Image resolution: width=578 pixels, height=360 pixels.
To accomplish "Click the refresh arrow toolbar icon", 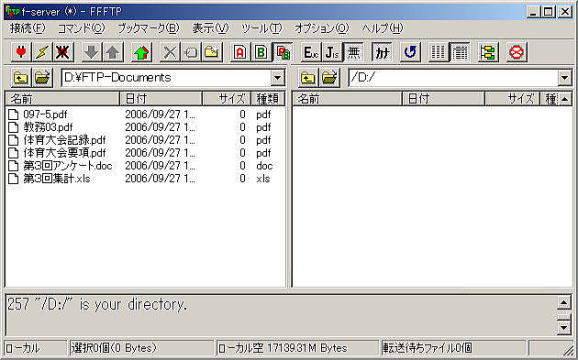I will tap(410, 52).
